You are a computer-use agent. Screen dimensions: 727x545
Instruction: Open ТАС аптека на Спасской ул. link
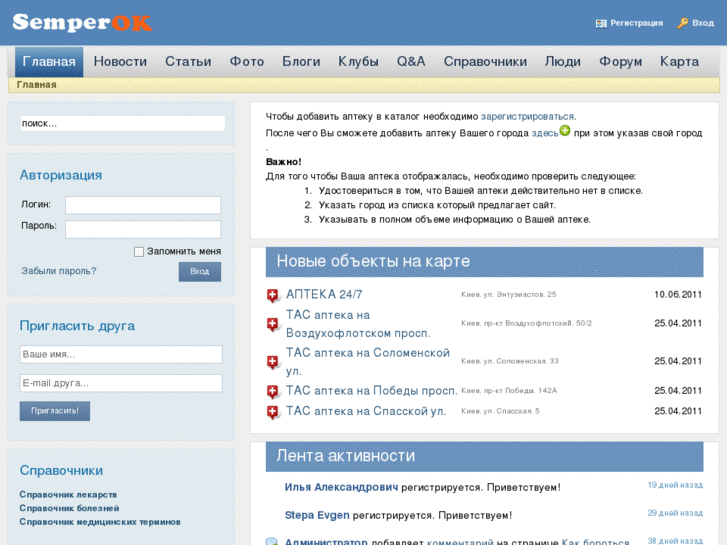click(366, 411)
